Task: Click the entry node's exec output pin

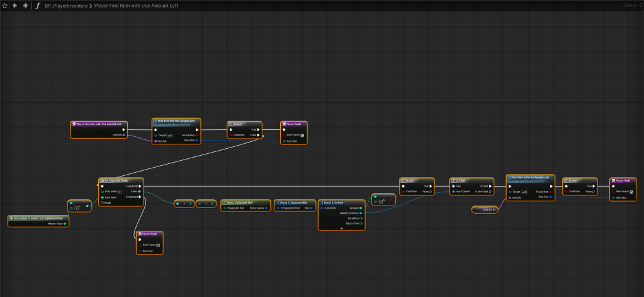Action: [x=123, y=129]
